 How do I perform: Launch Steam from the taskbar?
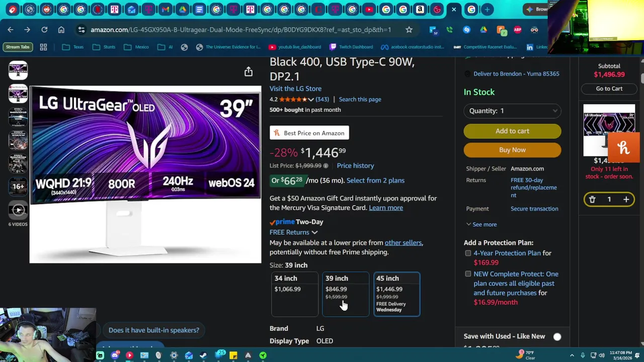[x=203, y=355]
